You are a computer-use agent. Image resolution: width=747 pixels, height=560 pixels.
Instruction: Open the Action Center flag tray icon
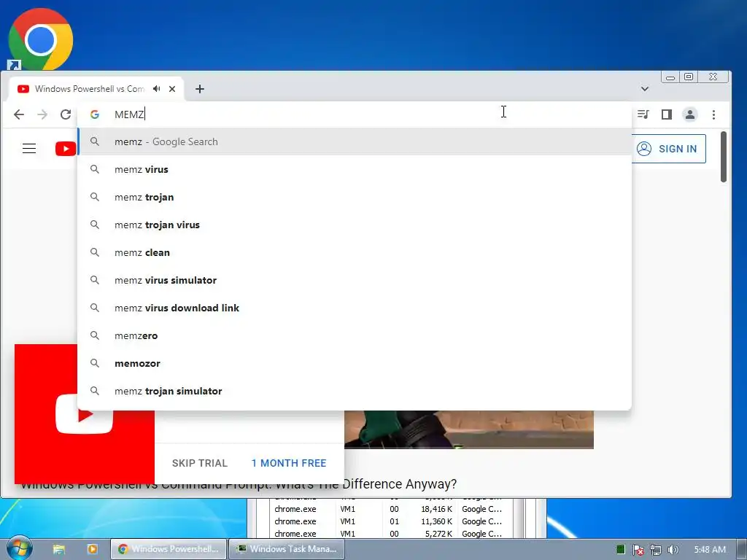638,550
